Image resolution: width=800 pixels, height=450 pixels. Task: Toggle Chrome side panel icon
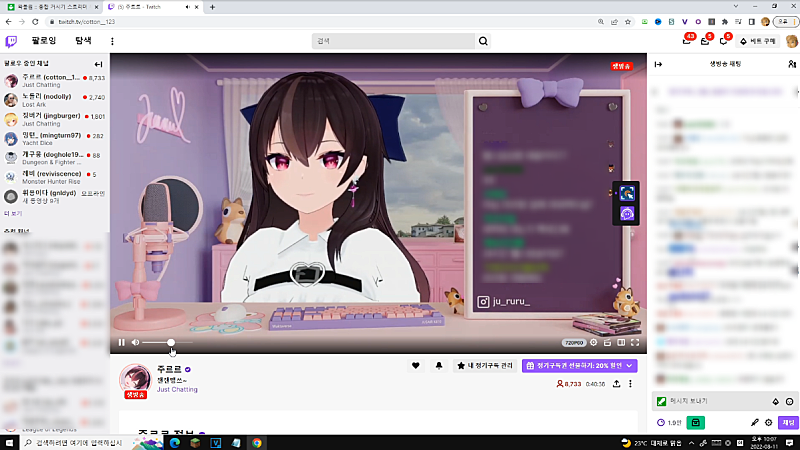pyautogui.click(x=752, y=22)
